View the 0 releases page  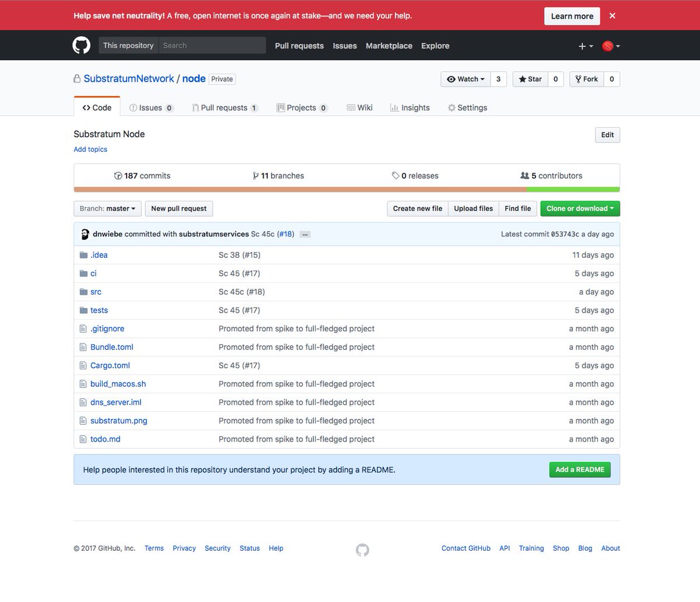click(x=415, y=176)
